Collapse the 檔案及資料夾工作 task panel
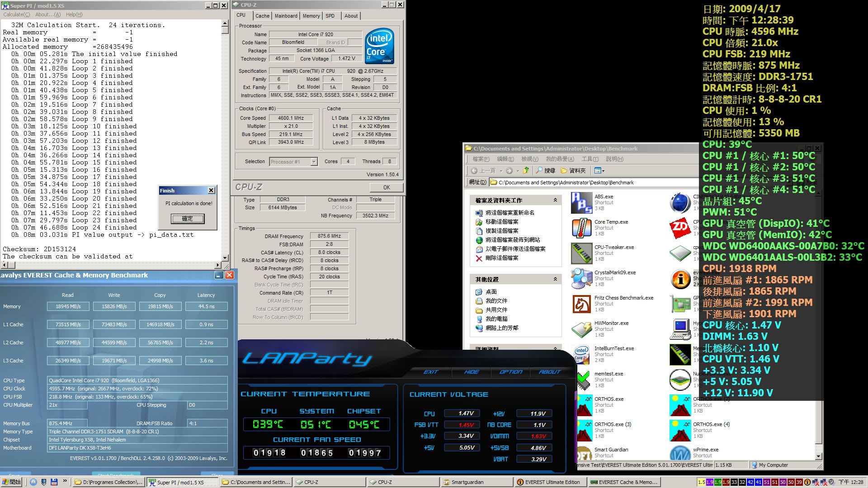868x488 pixels. click(x=556, y=200)
